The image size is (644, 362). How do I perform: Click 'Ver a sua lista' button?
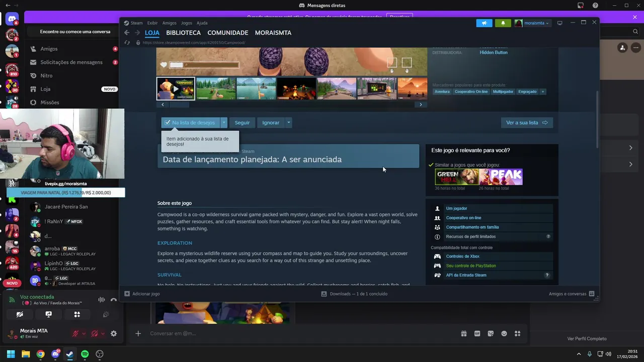(x=527, y=123)
